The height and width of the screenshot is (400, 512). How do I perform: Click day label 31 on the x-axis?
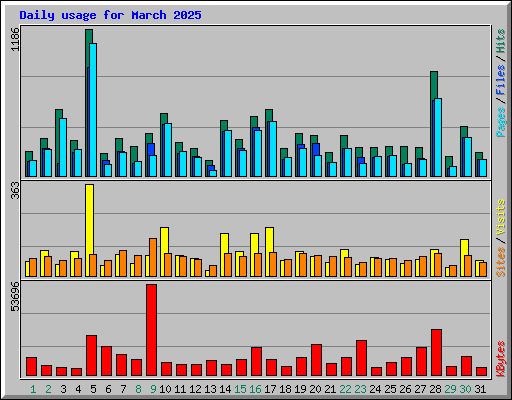click(480, 389)
